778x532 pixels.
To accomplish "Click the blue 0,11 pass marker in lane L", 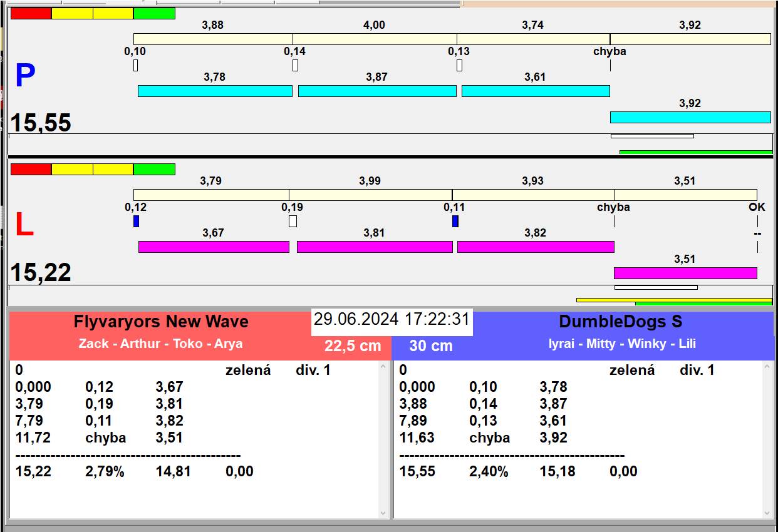I will coord(455,221).
